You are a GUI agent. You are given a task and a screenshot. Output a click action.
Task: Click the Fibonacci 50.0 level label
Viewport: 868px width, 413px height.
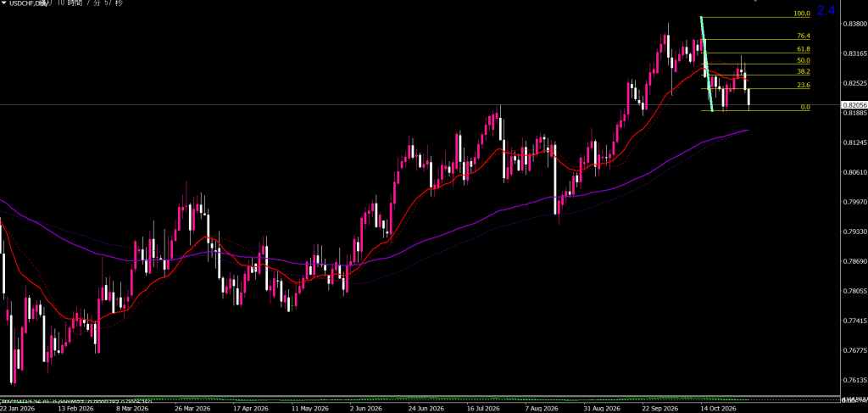804,60
